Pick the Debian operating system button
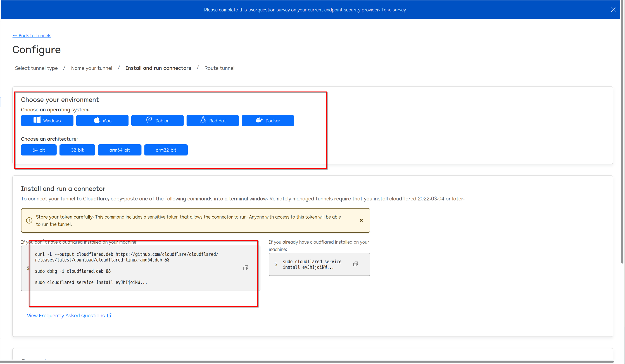Viewport: 625px width, 364px height. (157, 121)
